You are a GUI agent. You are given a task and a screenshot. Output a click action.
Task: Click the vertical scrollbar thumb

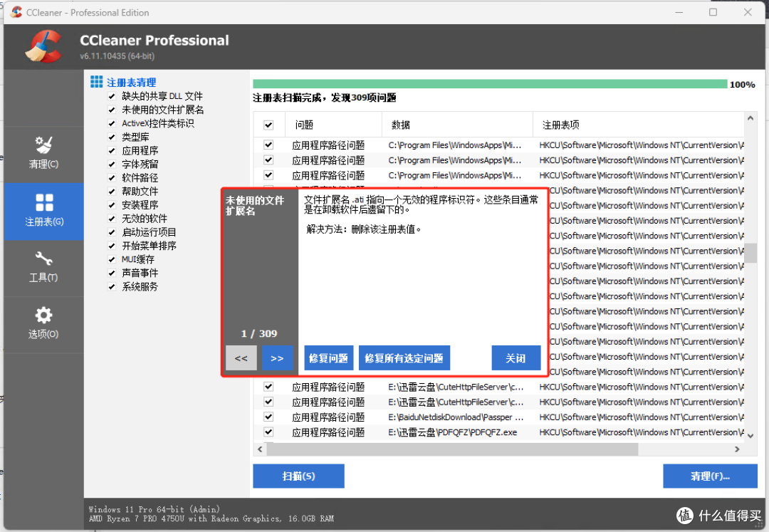(x=750, y=253)
